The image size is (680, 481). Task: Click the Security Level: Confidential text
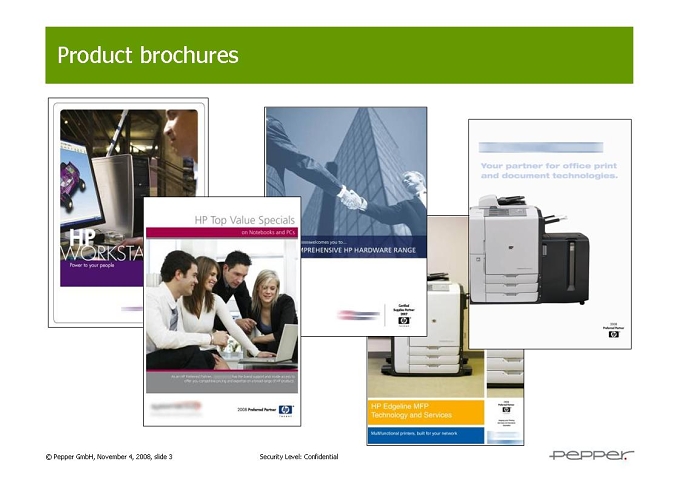click(x=299, y=457)
